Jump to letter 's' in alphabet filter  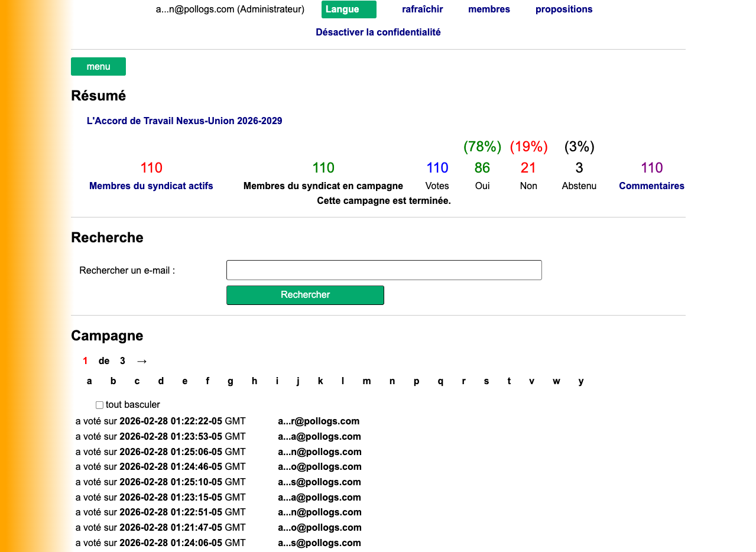click(486, 381)
